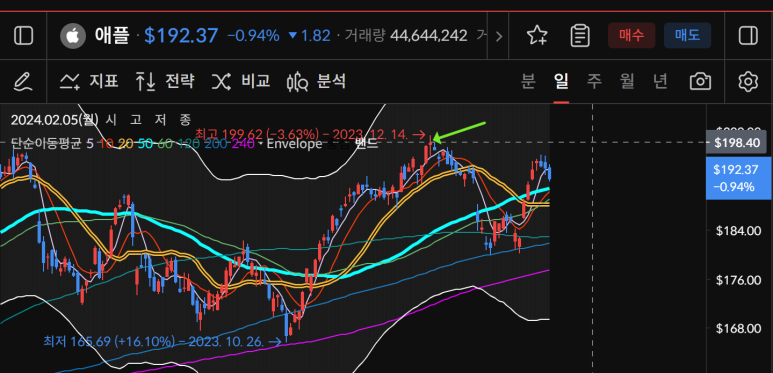Toggle the left sidebar panel icon
Image resolution: width=773 pixels, height=373 pixels.
[x=23, y=35]
